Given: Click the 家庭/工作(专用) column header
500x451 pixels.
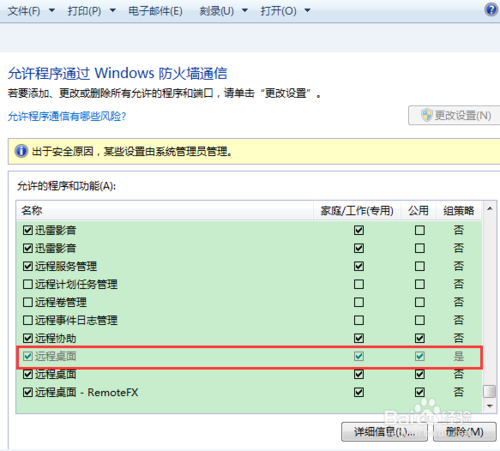Looking at the screenshot, I should point(357,211).
